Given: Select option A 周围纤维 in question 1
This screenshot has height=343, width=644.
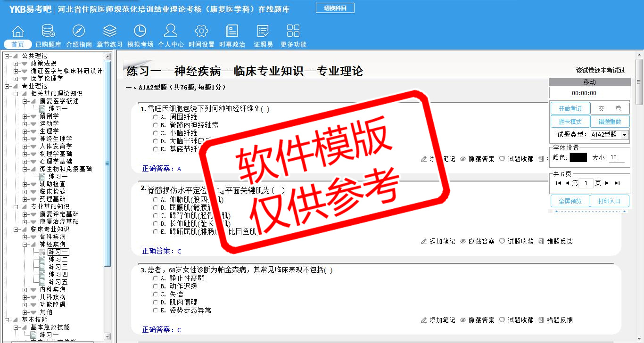Looking at the screenshot, I should [x=155, y=117].
